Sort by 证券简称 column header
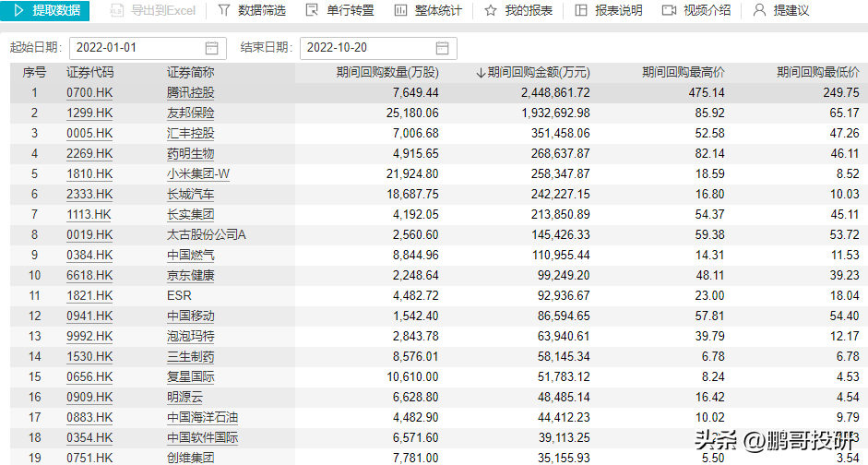Image resolution: width=868 pixels, height=465 pixels. tap(190, 73)
